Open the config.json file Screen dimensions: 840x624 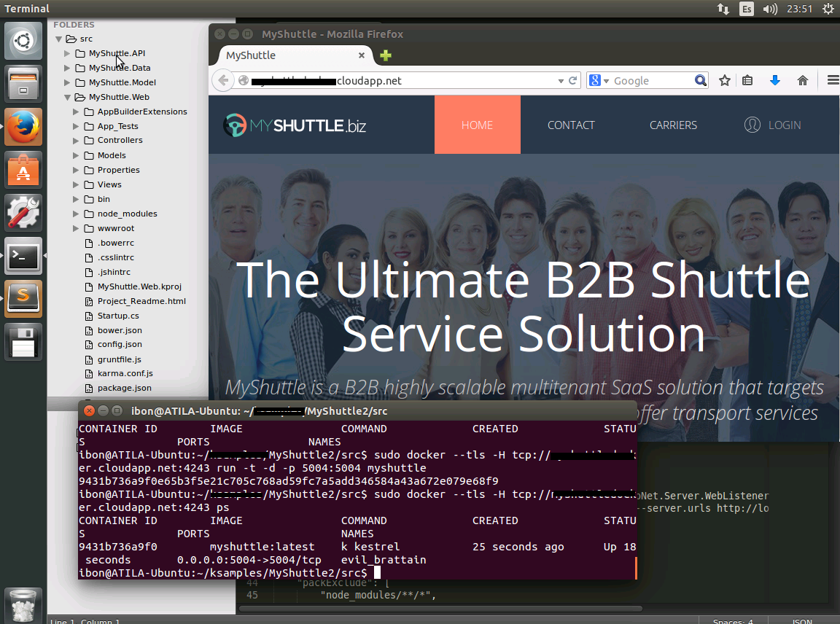120,344
